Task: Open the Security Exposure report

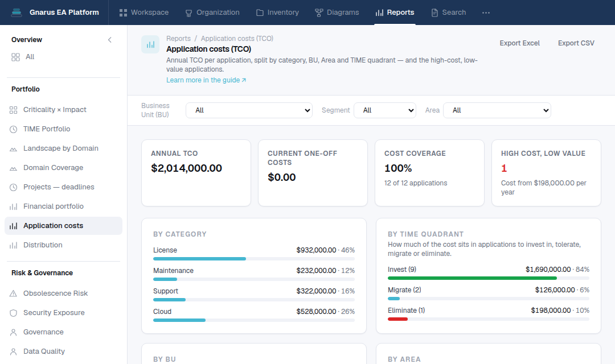Action: (64, 313)
